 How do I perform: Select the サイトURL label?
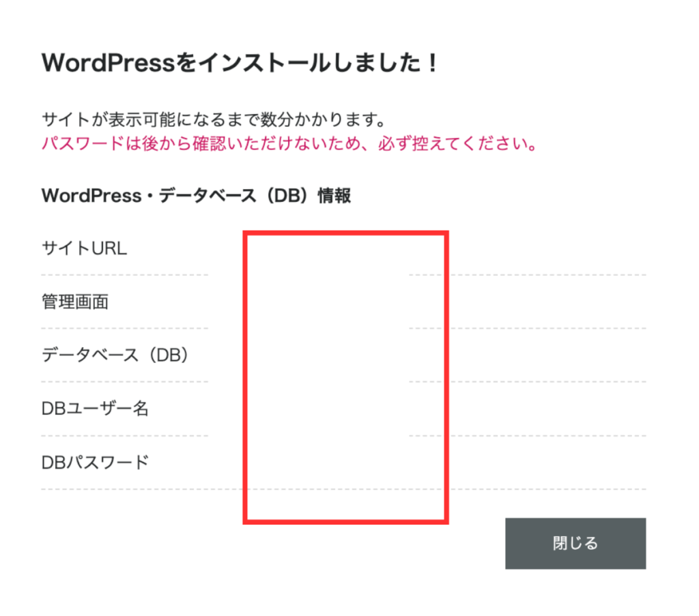pyautogui.click(x=84, y=248)
